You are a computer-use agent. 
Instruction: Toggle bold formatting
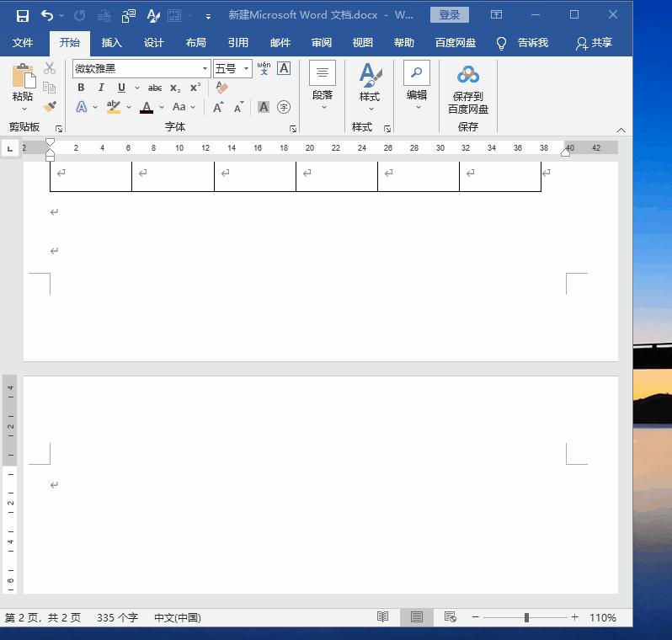(81, 88)
